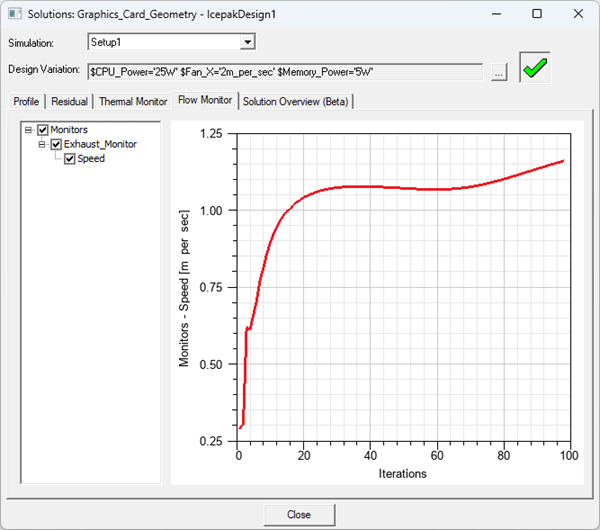The image size is (600, 530).
Task: Open design variation browse (...) button
Action: point(499,72)
